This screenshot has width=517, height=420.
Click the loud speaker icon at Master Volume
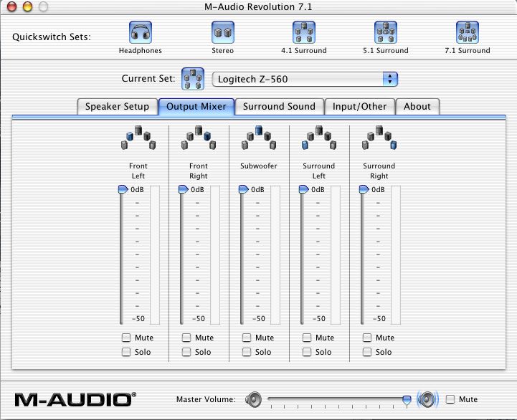[x=427, y=399]
